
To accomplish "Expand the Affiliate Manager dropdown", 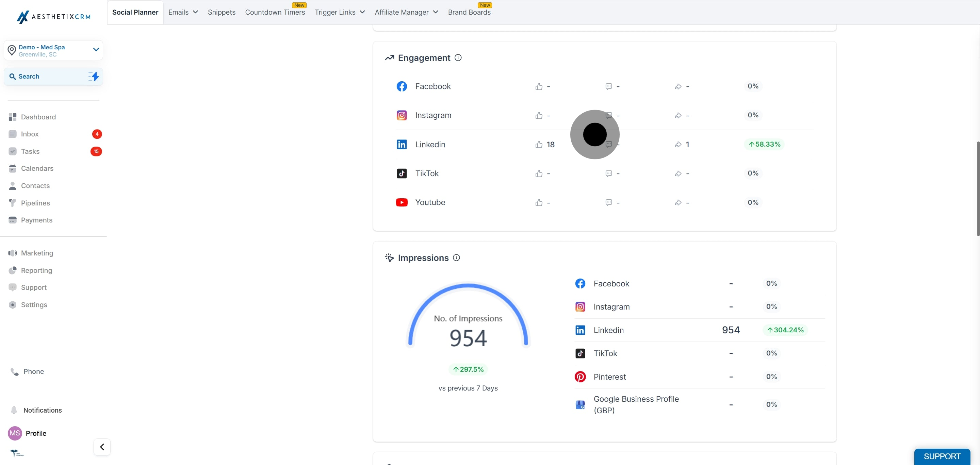I will tap(406, 12).
